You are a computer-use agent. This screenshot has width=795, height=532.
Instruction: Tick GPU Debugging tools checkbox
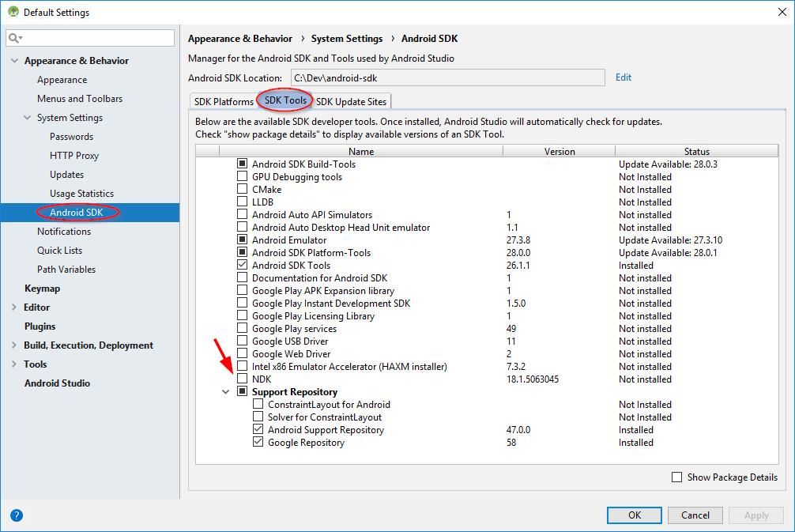pos(242,176)
